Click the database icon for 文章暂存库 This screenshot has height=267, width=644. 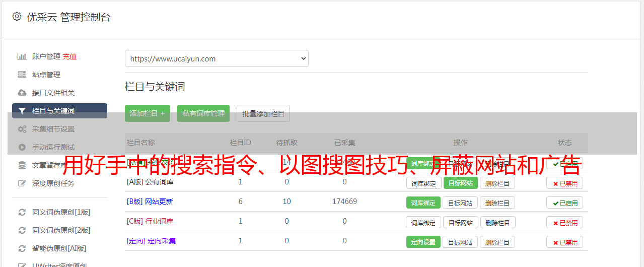[x=22, y=165]
